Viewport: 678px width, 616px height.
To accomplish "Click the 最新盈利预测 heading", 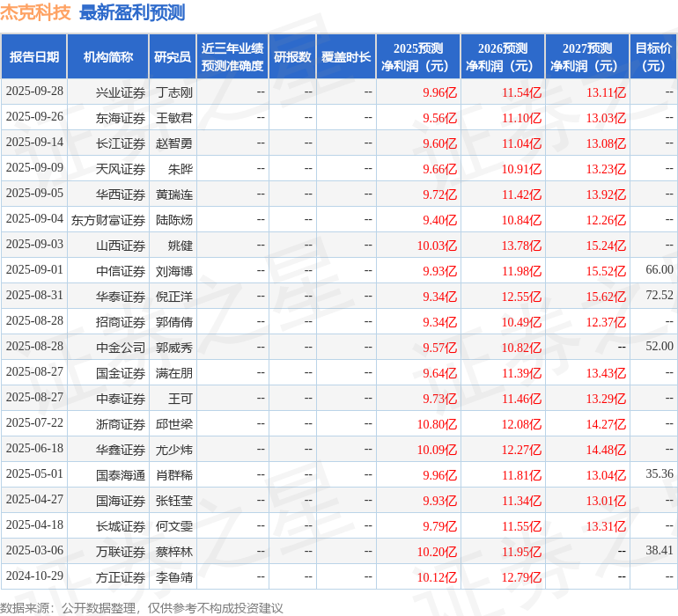I will 132,12.
